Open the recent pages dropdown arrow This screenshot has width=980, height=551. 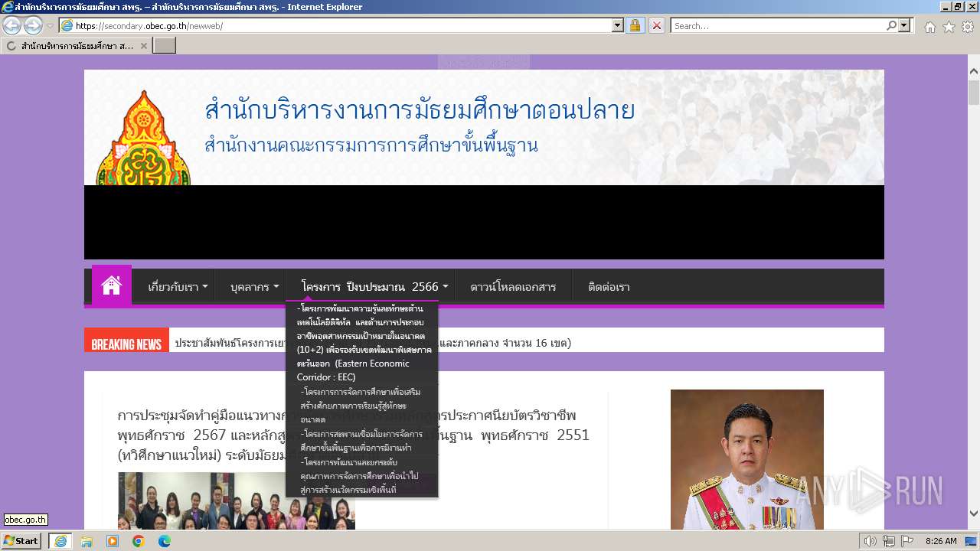tap(50, 26)
